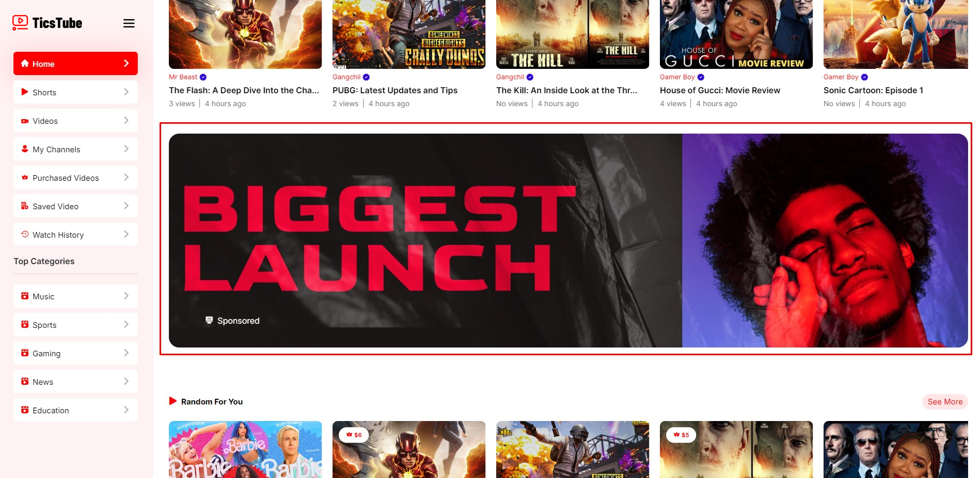Expand the Gaming category arrow
Viewport: 980px width, 478px height.
[x=126, y=353]
